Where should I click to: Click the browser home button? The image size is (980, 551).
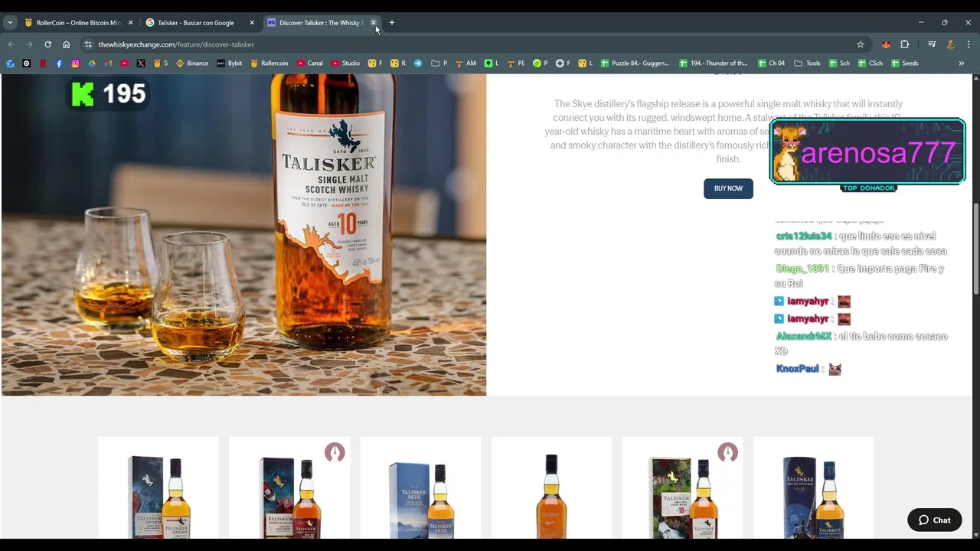point(66,44)
